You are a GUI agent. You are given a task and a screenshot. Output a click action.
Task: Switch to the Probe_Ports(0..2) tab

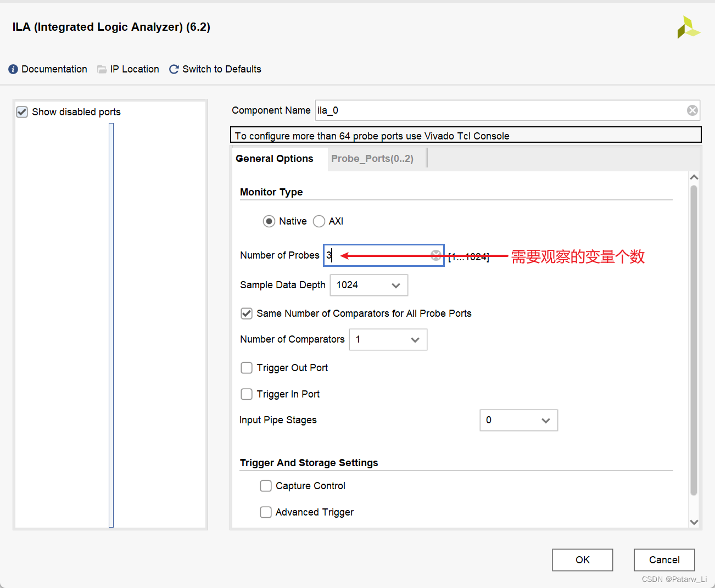point(372,159)
